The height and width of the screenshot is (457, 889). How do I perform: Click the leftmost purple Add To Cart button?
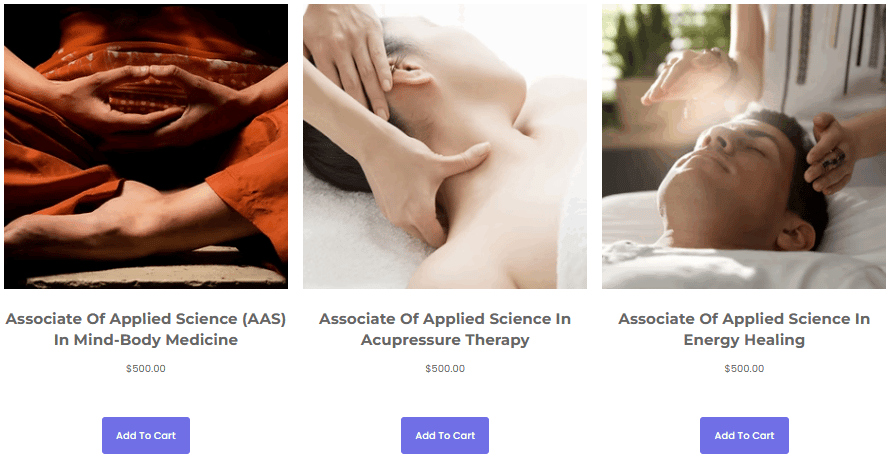[x=146, y=435]
